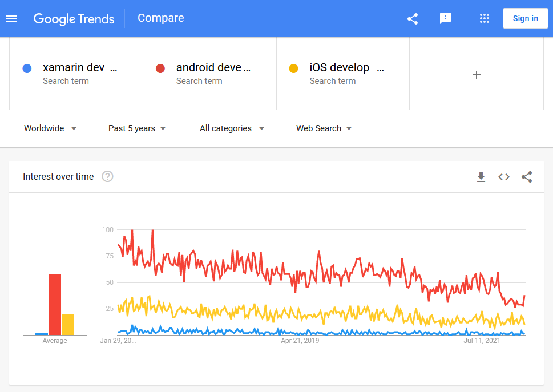Go to Google Trends home logo
553x392 pixels.
tap(74, 18)
